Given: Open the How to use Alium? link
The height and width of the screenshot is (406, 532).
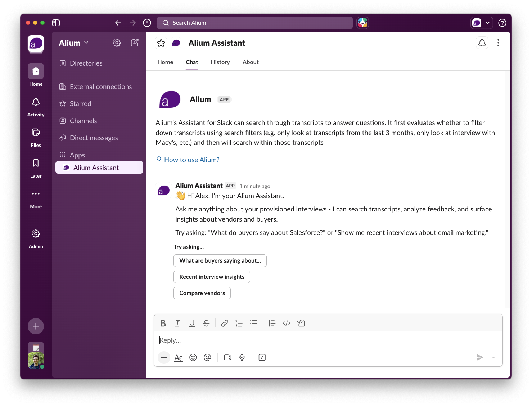Looking at the screenshot, I should click(191, 160).
